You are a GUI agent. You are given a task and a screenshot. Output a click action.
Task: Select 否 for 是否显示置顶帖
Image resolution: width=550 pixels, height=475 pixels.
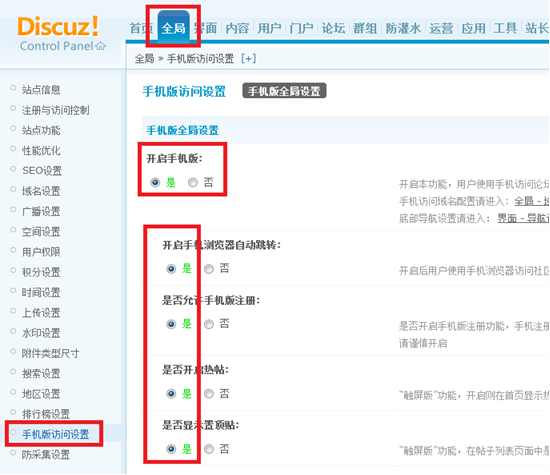click(209, 449)
